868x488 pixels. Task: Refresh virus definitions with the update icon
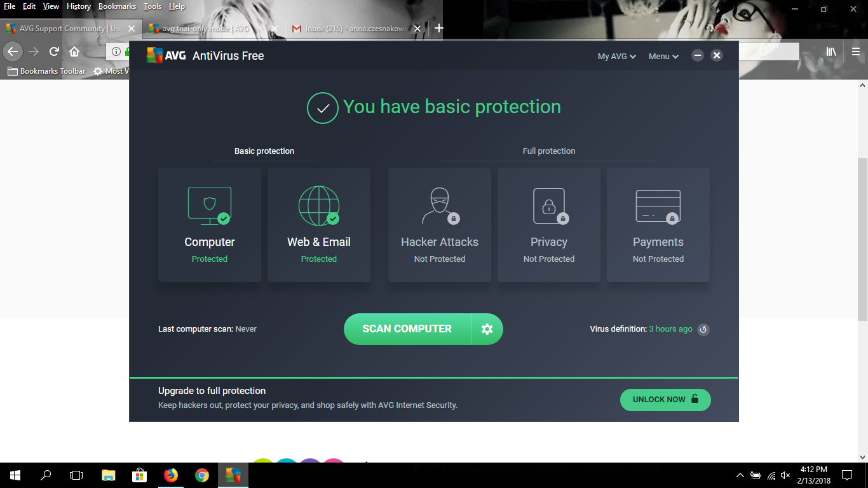[703, 329]
